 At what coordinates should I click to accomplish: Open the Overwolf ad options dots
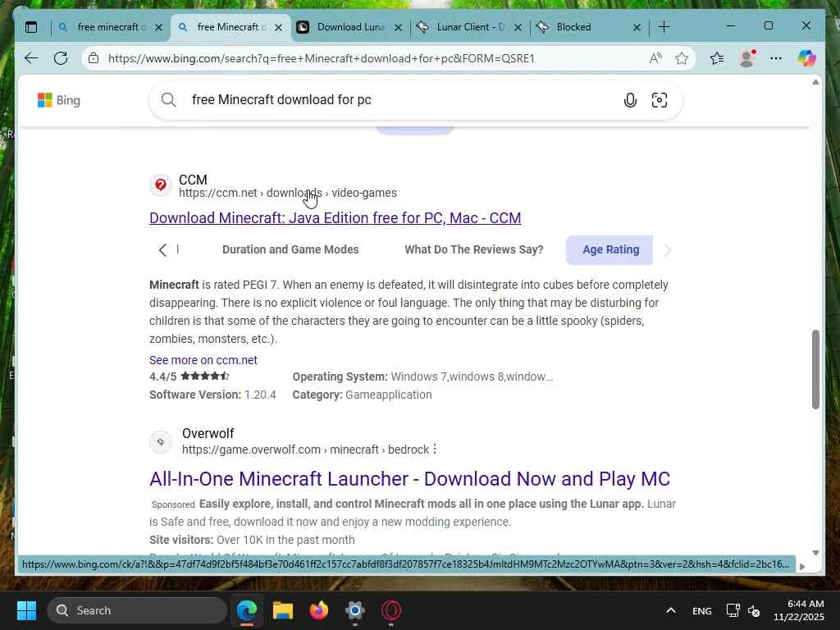(x=435, y=449)
